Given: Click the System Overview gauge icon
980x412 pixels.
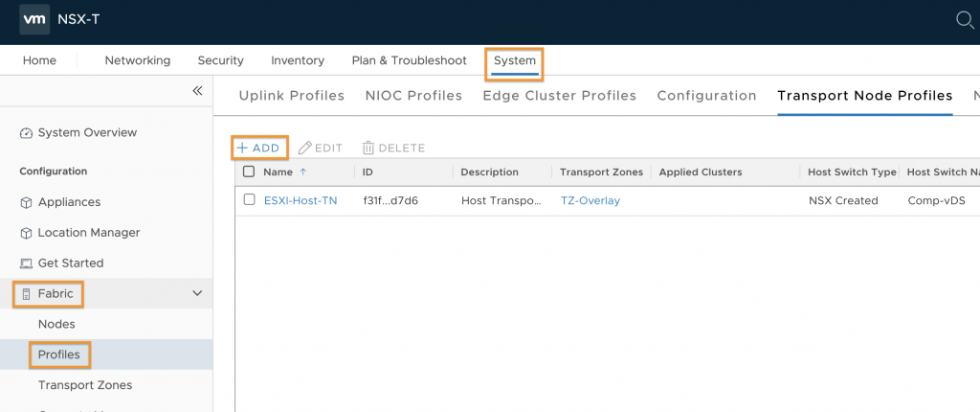Looking at the screenshot, I should click(26, 133).
